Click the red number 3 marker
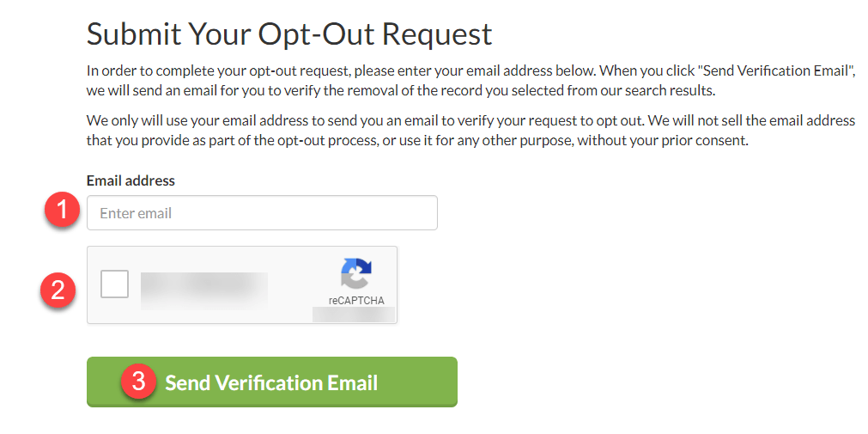 [139, 382]
